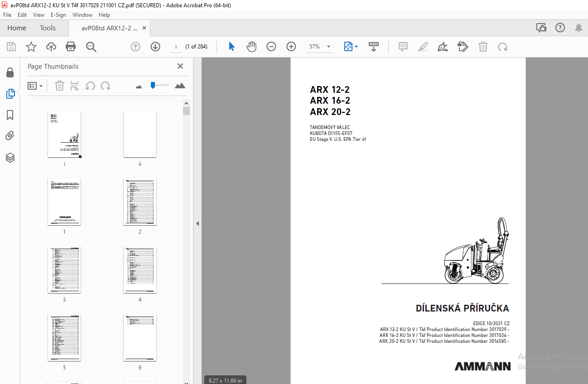This screenshot has width=588, height=384.
Task: Select page 4 thumbnail
Action: [140, 270]
